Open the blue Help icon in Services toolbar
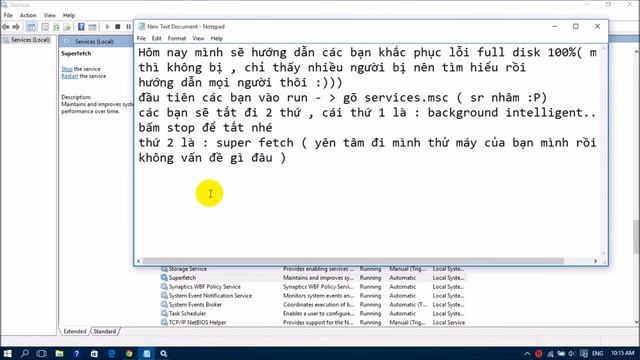640x360 pixels. 81,27
